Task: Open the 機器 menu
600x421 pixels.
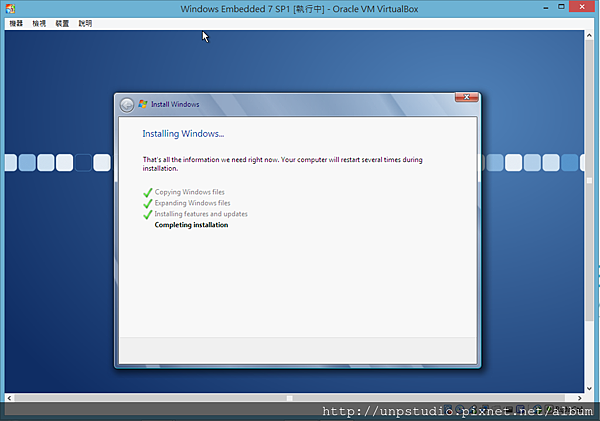Action: pyautogui.click(x=16, y=23)
